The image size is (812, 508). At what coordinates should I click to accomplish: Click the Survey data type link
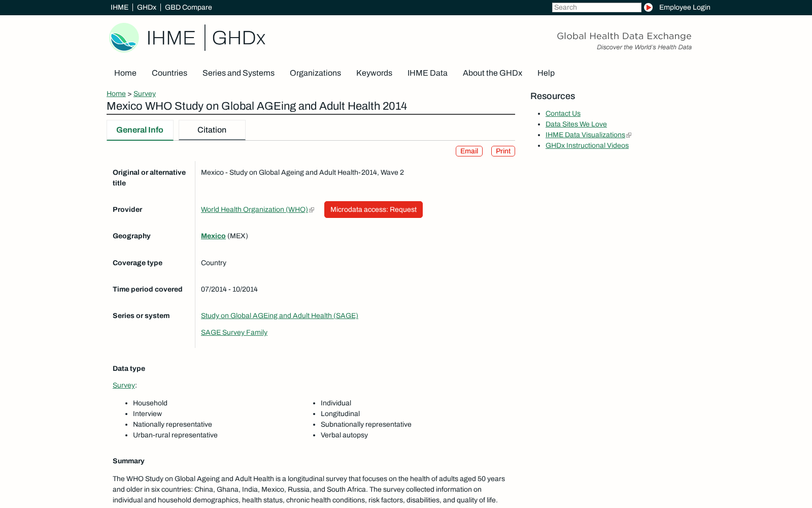[124, 385]
